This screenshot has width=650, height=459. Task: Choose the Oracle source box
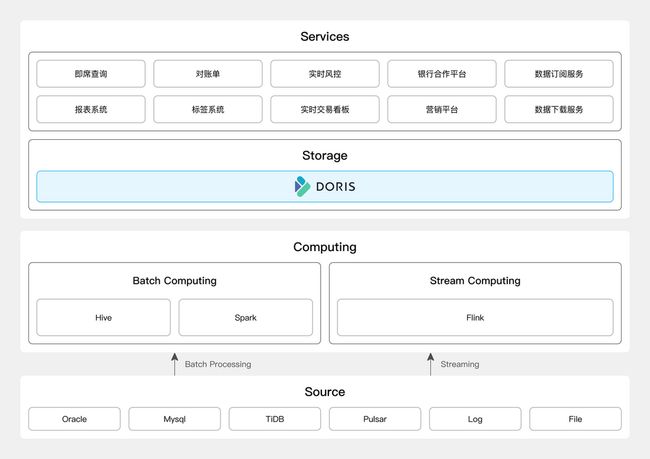[74, 419]
